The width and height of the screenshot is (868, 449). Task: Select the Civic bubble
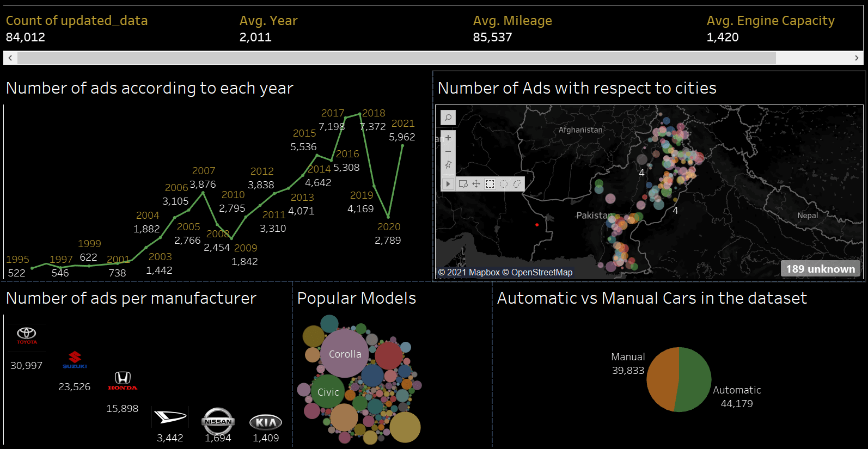328,391
